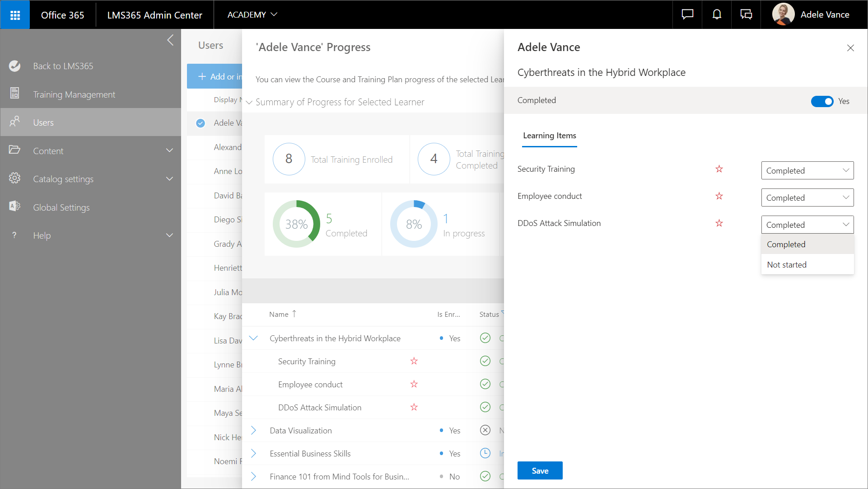The height and width of the screenshot is (489, 868).
Task: Open the Security Training status dropdown
Action: point(807,170)
